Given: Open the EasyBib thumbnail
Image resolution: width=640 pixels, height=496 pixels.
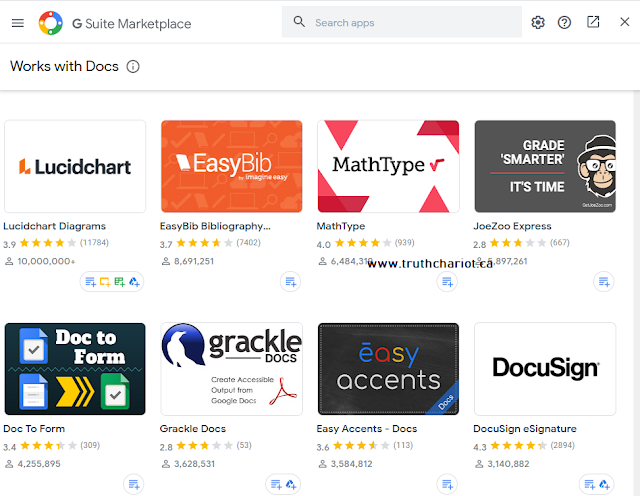Looking at the screenshot, I should coord(231,166).
